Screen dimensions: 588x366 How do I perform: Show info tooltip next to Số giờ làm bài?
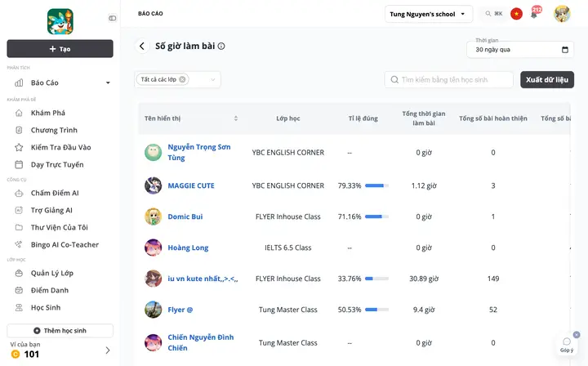tap(221, 46)
